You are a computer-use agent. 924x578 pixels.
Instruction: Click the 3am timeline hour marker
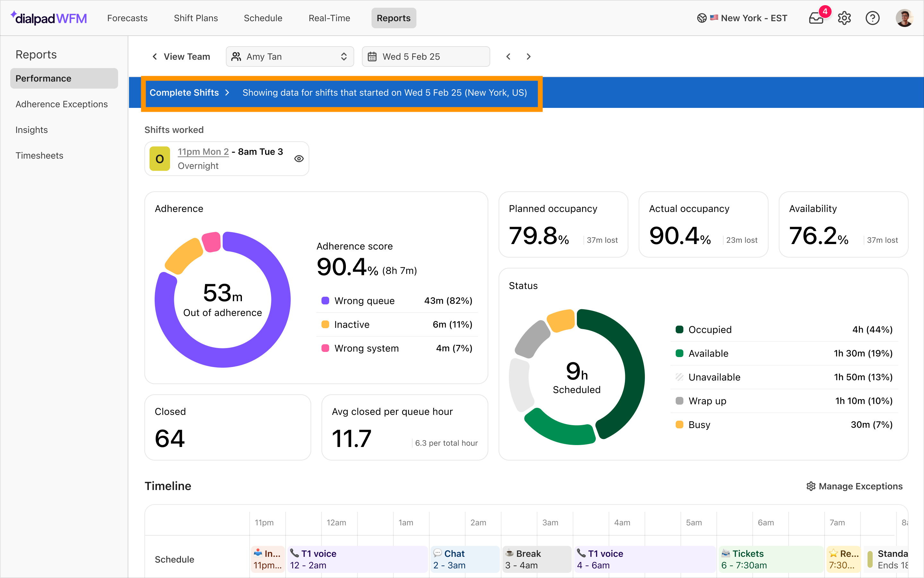pos(550,522)
